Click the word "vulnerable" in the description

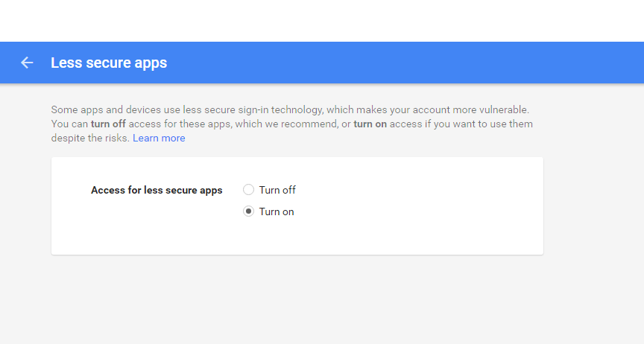(504, 110)
